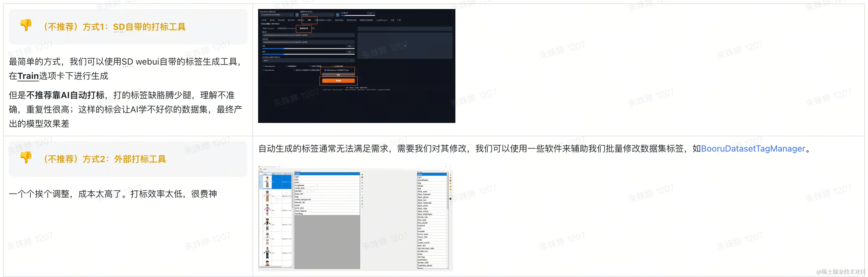868x277 pixels.
Task: Select the Tagger tab in SD webui screenshot
Action: click(382, 20)
